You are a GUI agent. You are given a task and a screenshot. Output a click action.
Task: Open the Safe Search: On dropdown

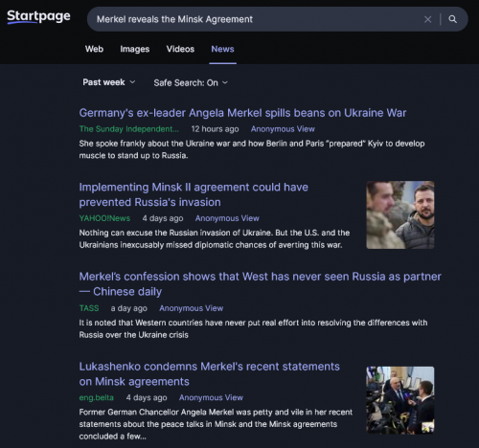click(191, 82)
